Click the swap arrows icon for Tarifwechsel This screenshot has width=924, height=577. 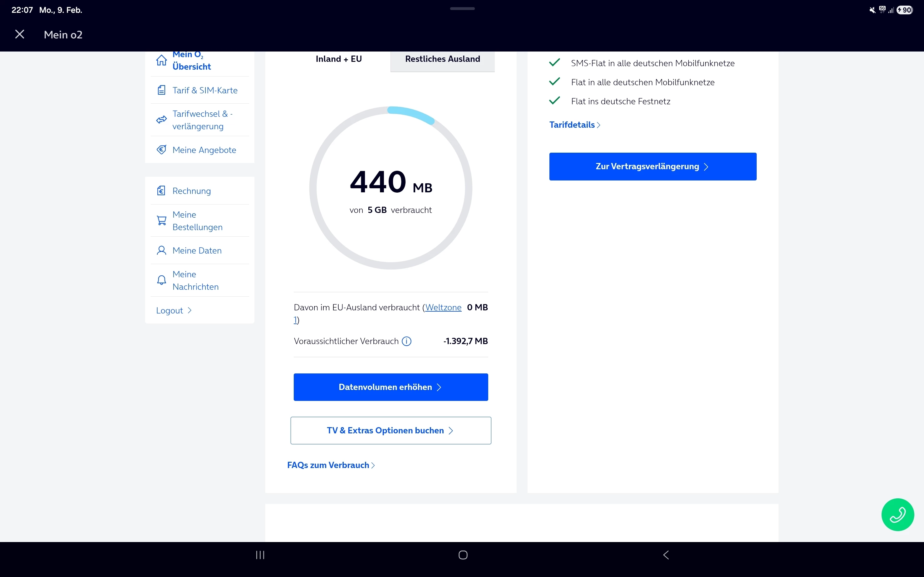(161, 120)
